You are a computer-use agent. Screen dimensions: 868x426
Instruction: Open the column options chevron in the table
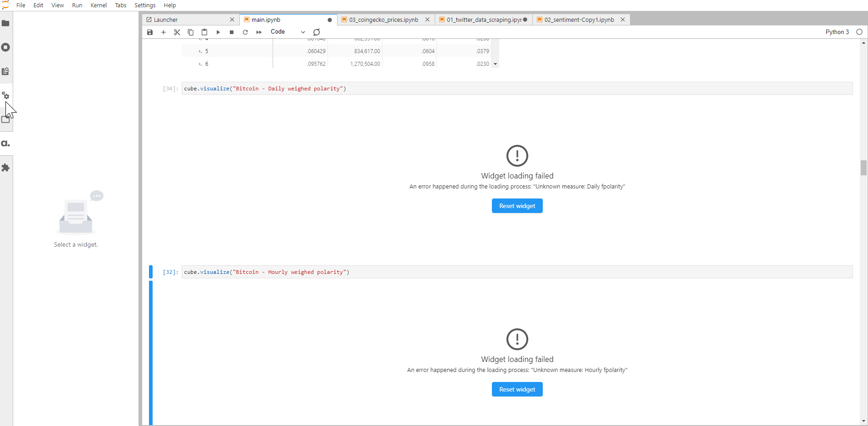(x=495, y=64)
